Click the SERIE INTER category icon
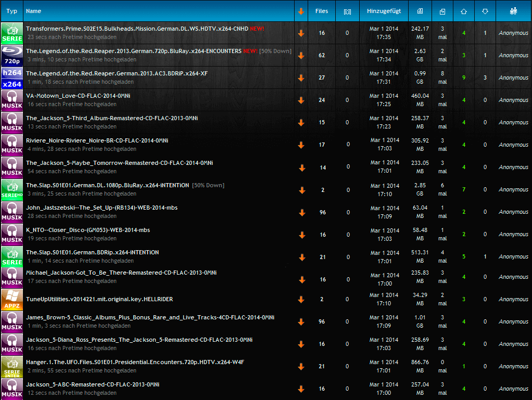This screenshot has height=400, width=532. point(12,366)
